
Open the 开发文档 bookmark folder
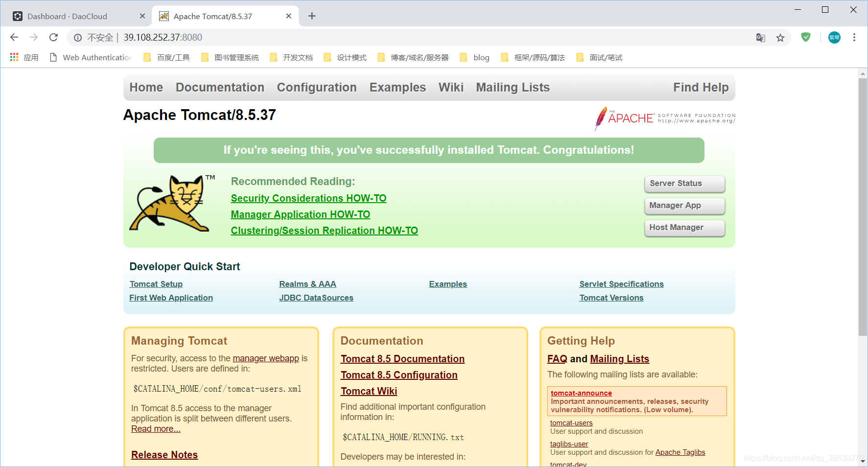291,57
